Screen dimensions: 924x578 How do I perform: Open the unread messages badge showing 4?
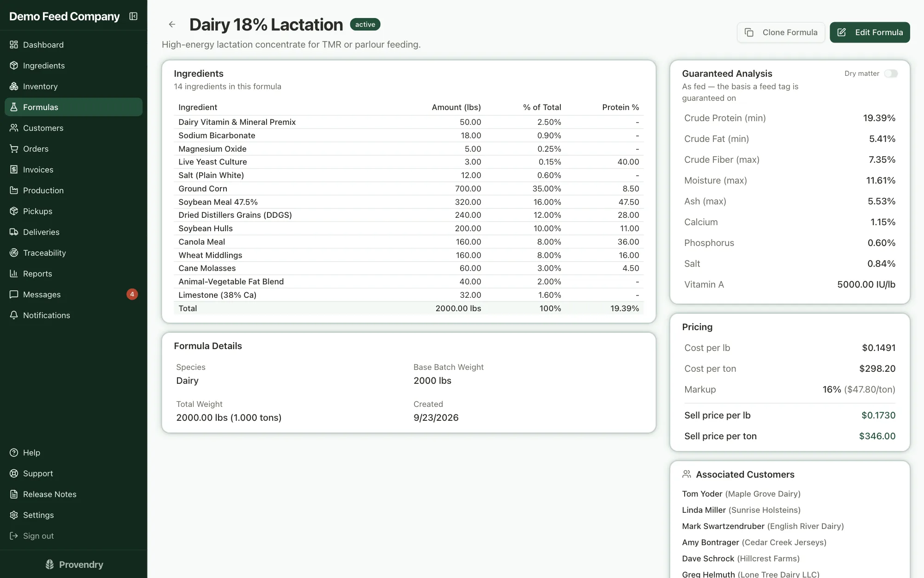pyautogui.click(x=132, y=295)
